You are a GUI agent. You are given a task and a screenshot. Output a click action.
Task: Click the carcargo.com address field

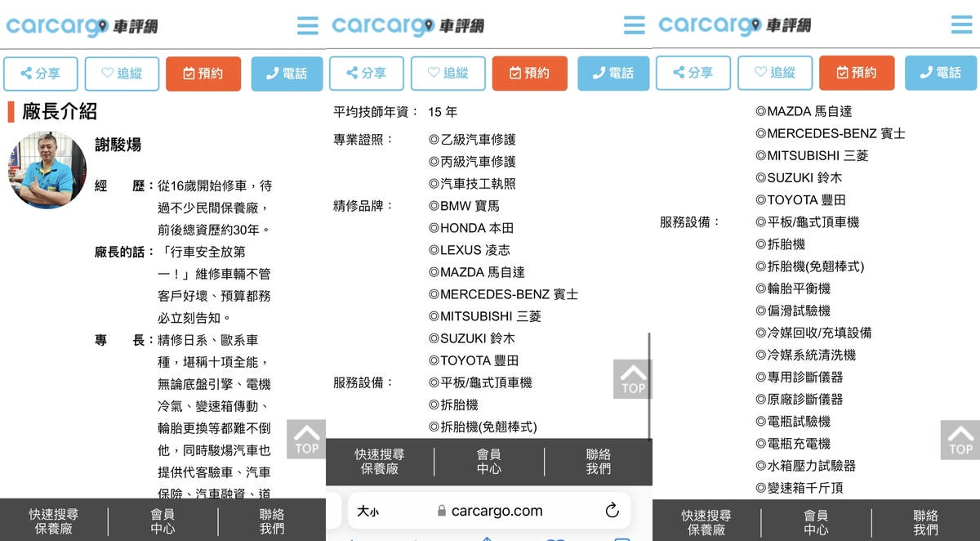[489, 511]
